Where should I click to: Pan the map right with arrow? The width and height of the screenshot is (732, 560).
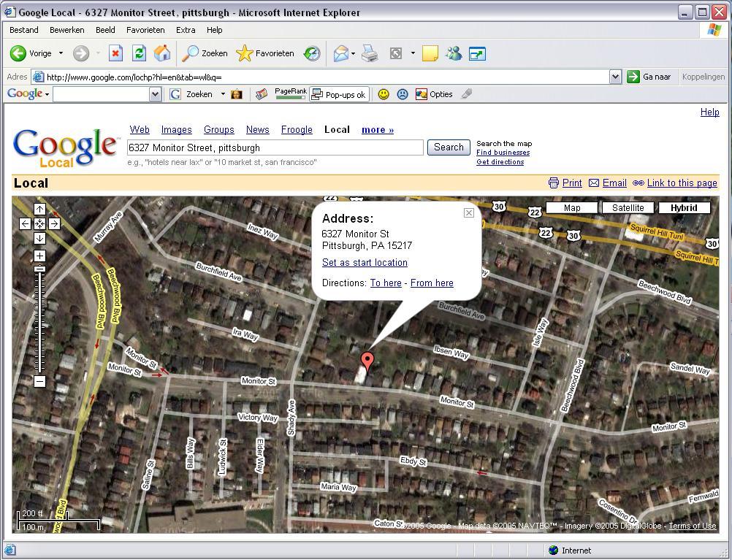[x=54, y=223]
